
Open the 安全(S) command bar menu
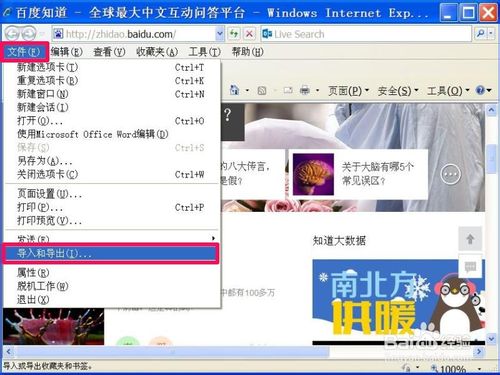(398, 90)
